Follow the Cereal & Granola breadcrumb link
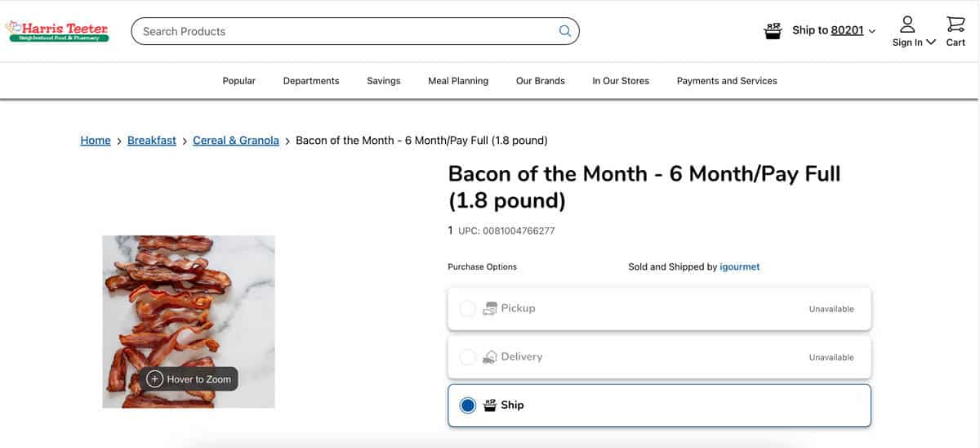 (x=236, y=141)
